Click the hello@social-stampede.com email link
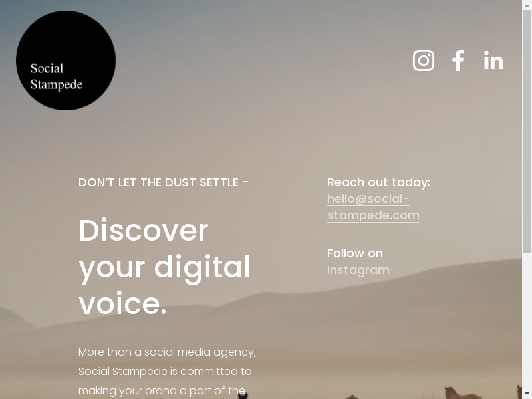 click(373, 207)
